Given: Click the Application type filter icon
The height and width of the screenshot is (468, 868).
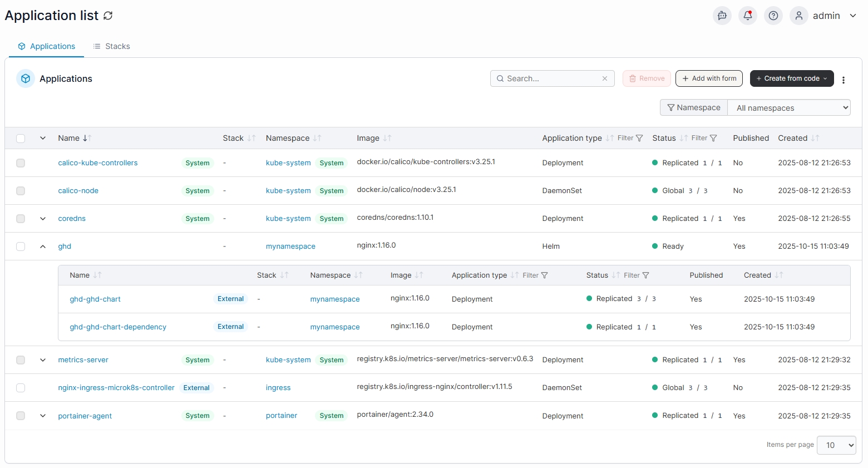Looking at the screenshot, I should point(639,138).
